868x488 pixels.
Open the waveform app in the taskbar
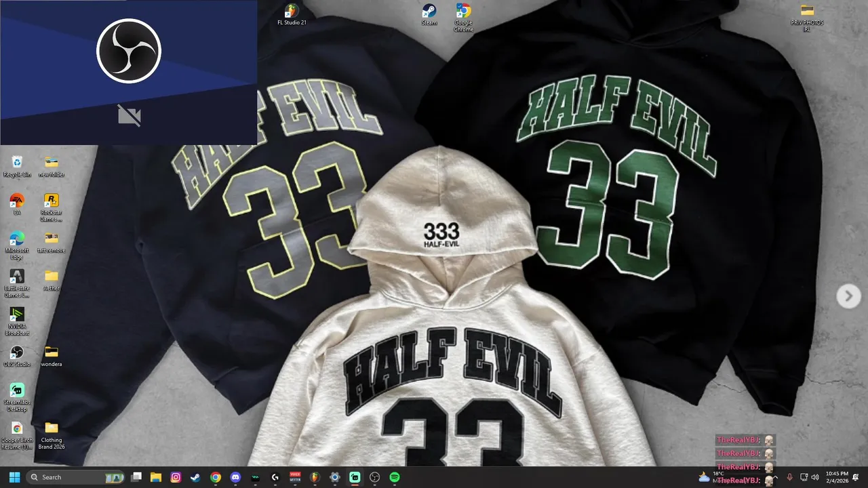[255, 477]
